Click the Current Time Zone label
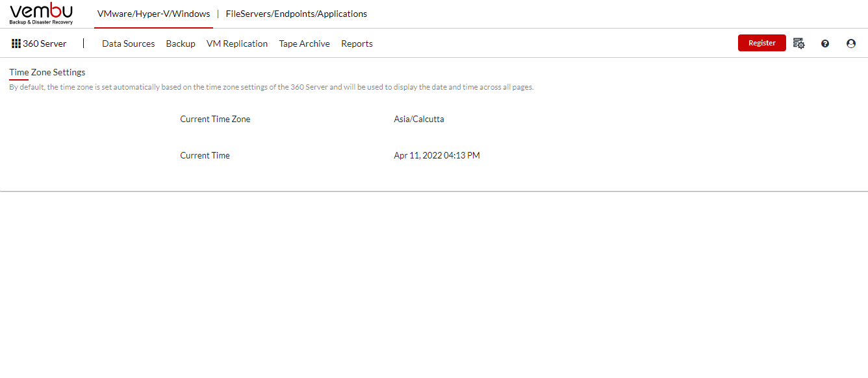Viewport: 868px width, 378px height. [x=215, y=119]
